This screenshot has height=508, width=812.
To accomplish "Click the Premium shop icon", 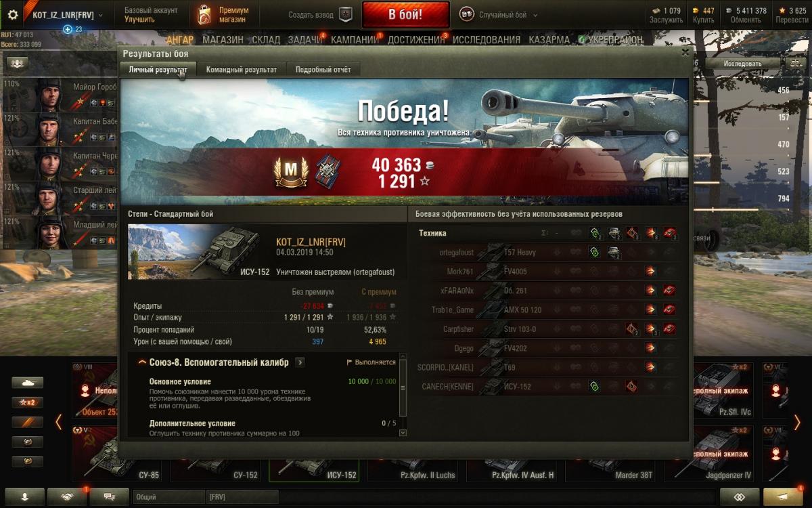I will (204, 14).
